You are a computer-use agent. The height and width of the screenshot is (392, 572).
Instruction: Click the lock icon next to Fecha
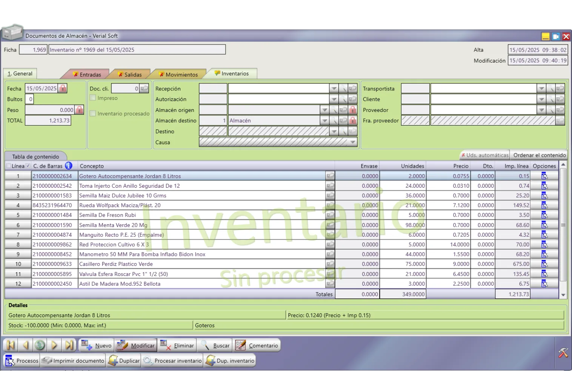(x=63, y=89)
